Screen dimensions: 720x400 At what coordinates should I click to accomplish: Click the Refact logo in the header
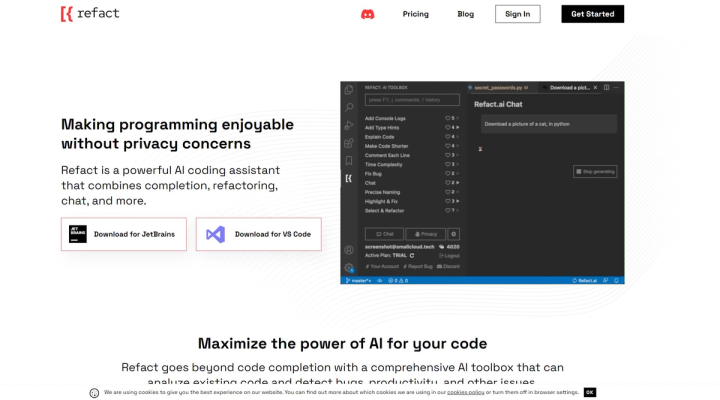[90, 14]
